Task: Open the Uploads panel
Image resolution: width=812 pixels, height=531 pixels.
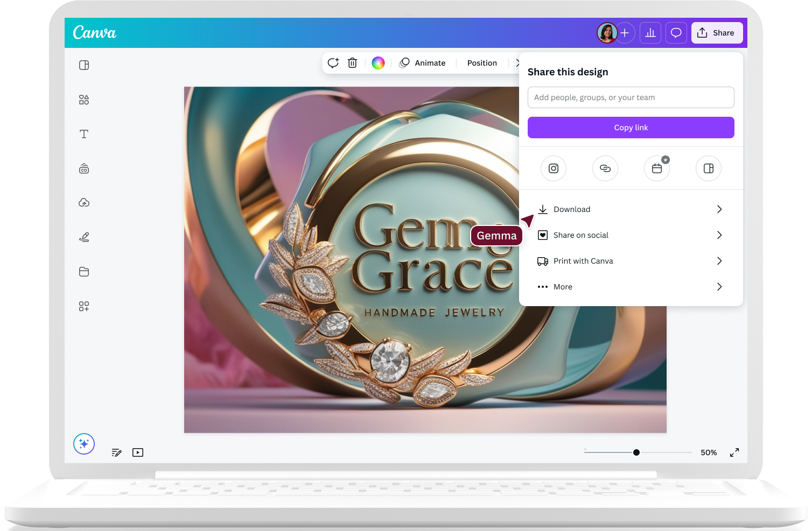Action: 84,203
